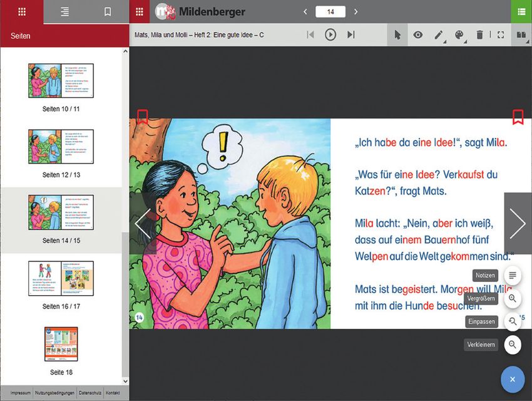Click the label 'Seite 18'
This screenshot has width=532, height=401.
[61, 372]
